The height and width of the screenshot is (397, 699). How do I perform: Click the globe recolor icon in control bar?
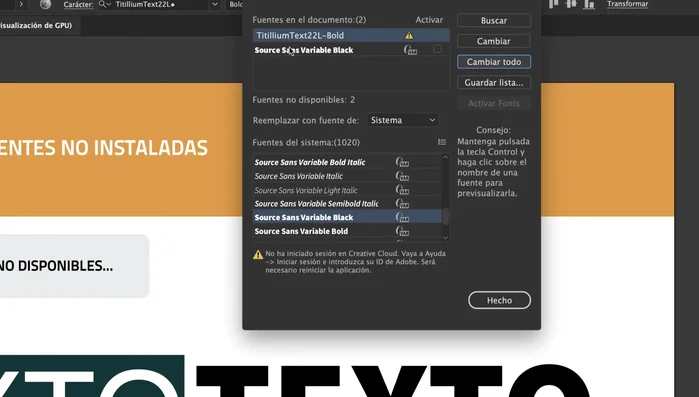point(45,4)
